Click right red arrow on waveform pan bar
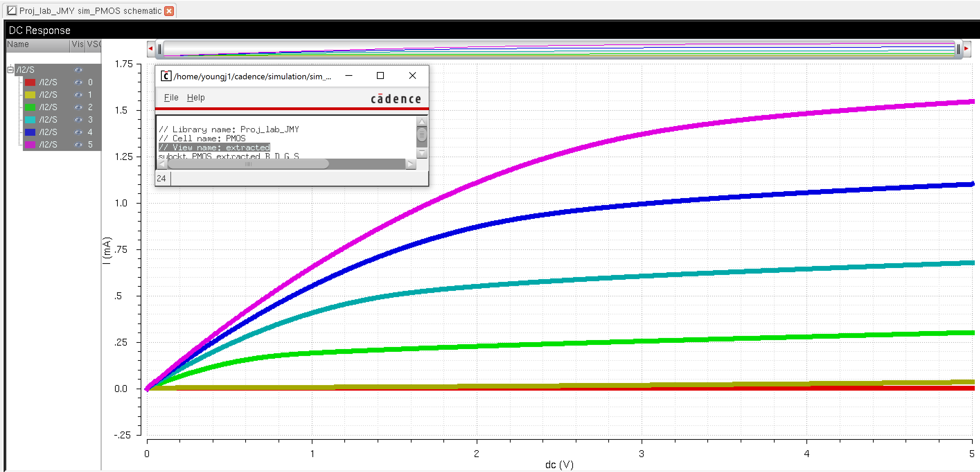This screenshot has width=980, height=472. coord(966,49)
